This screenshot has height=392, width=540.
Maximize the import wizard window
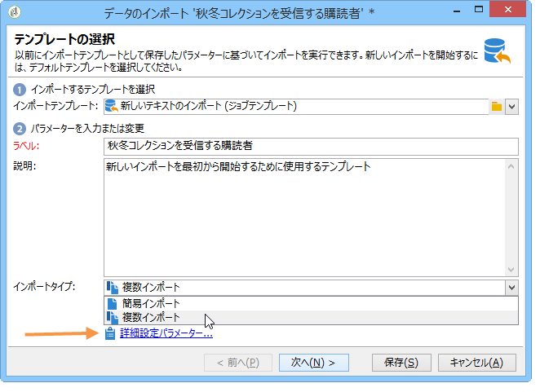[479, 10]
